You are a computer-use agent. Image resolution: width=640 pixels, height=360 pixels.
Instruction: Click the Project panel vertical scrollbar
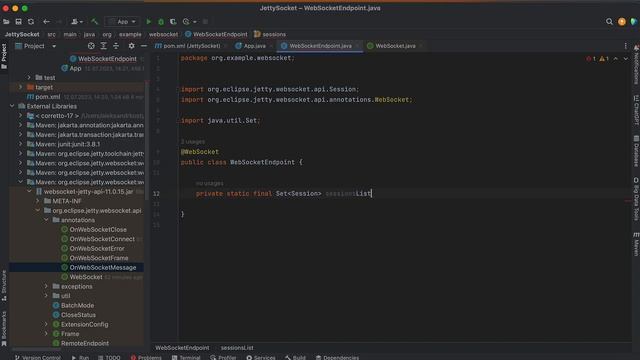coord(147,139)
